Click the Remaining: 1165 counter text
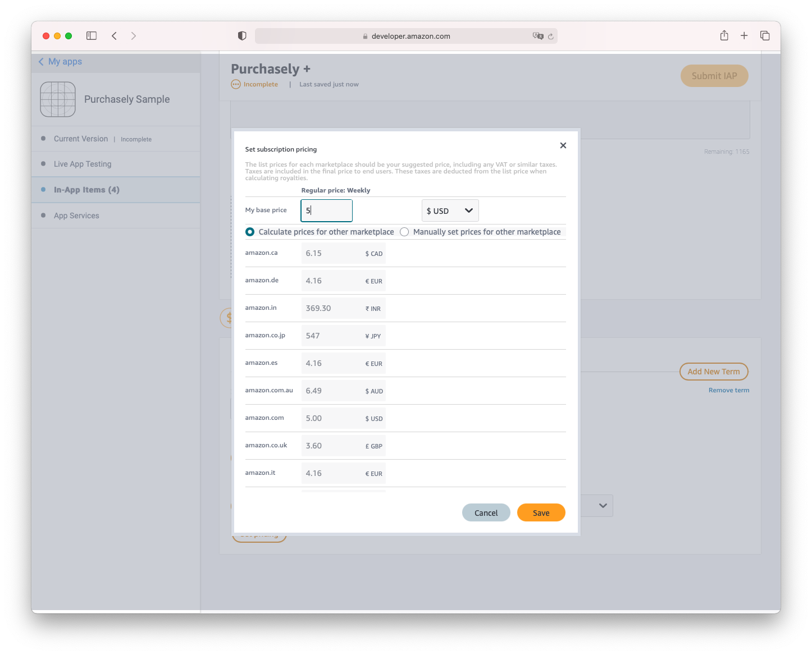This screenshot has width=812, height=655. (727, 152)
